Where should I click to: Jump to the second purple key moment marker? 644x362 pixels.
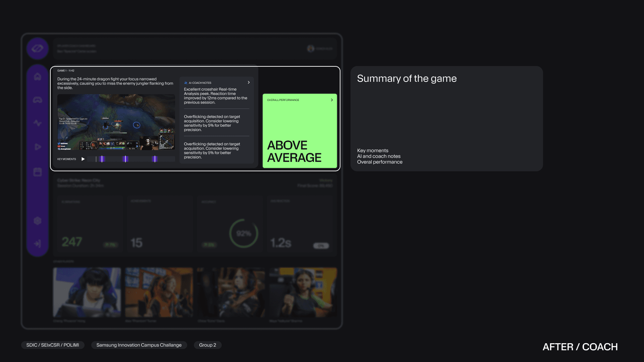[125, 159]
